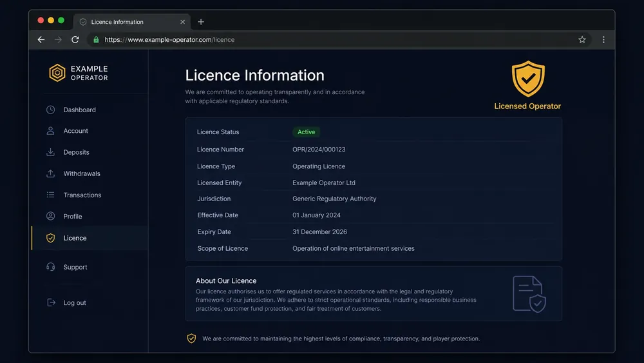Click the Licensed Operator shield badge
The height and width of the screenshot is (363, 644).
click(528, 79)
